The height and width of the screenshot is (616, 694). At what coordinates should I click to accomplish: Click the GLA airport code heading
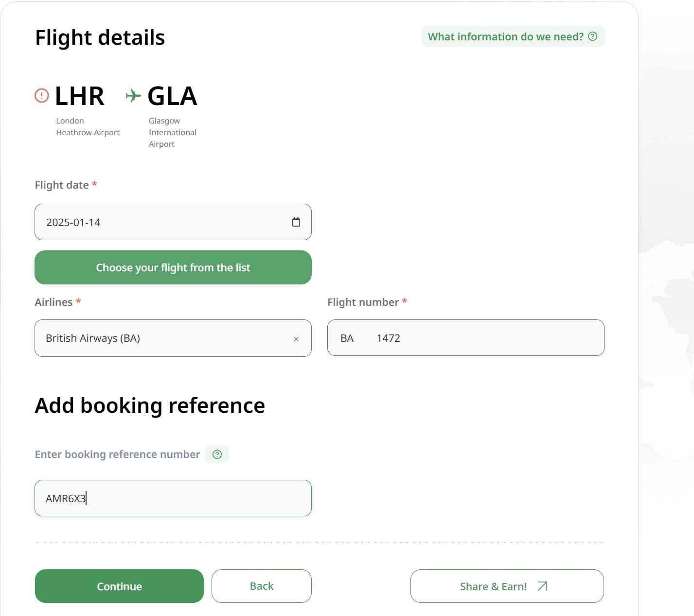[172, 95]
